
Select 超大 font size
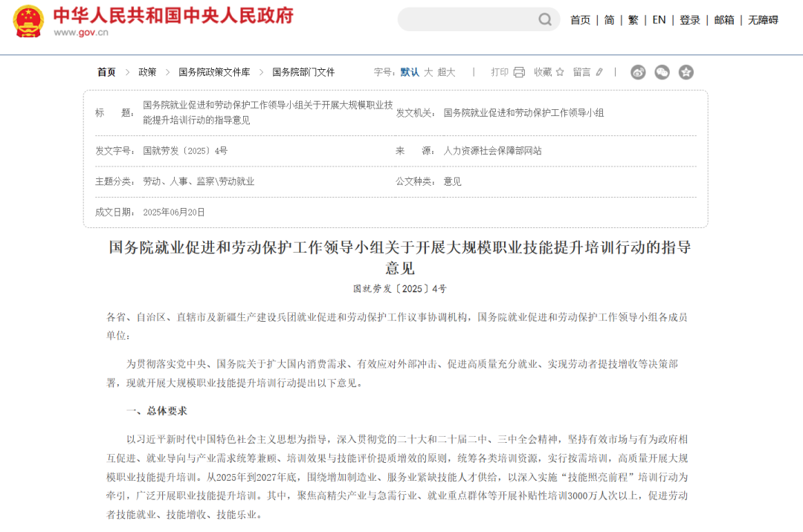click(x=446, y=72)
